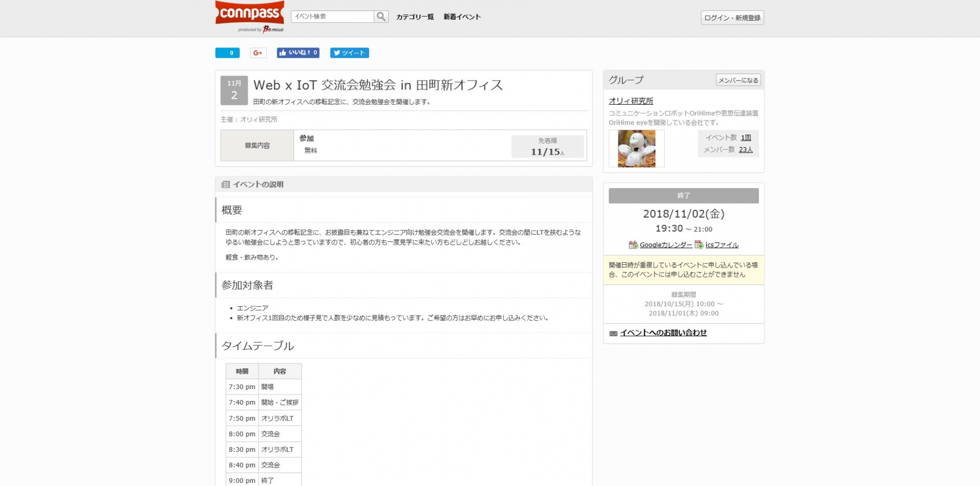
Task: Click the Twitter ツイート button
Action: click(349, 53)
